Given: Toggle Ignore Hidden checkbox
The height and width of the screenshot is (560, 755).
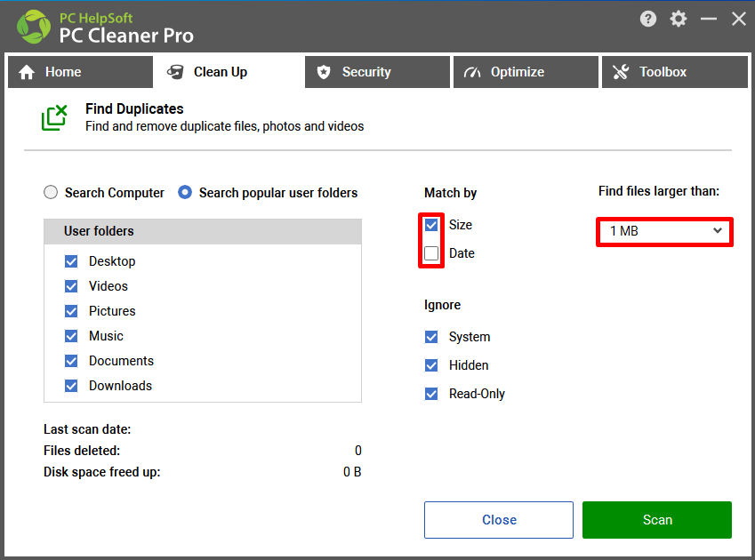Looking at the screenshot, I should (x=431, y=365).
